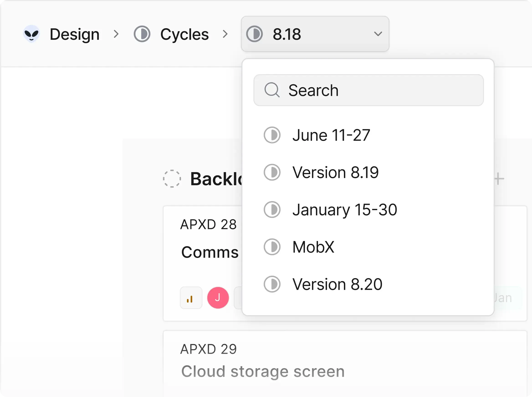
Task: Select the June 11-27 cycle entry
Action: tap(331, 135)
